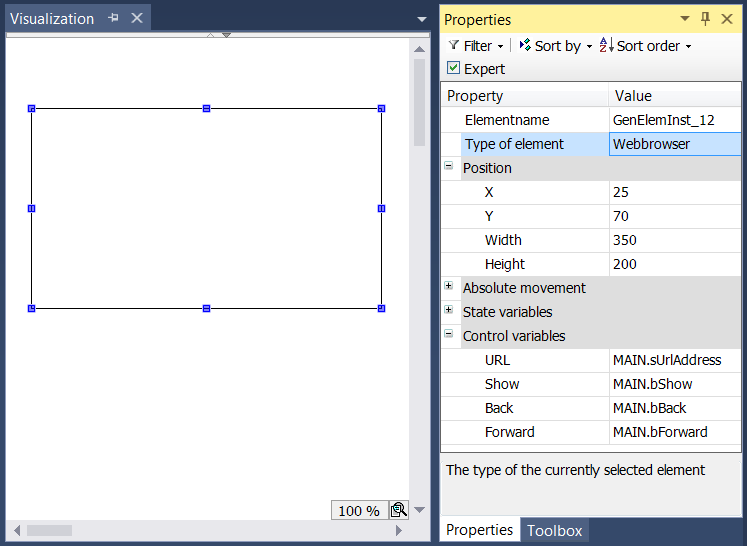The height and width of the screenshot is (546, 747).
Task: Click the horizontal scrollbar thumb
Action: [x=50, y=530]
